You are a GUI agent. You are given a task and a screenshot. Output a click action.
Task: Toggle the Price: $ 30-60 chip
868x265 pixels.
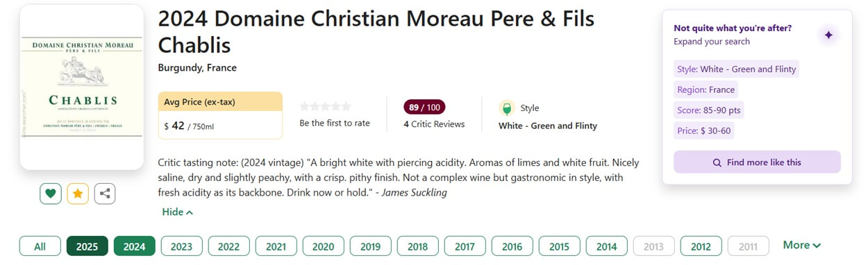pyautogui.click(x=703, y=130)
